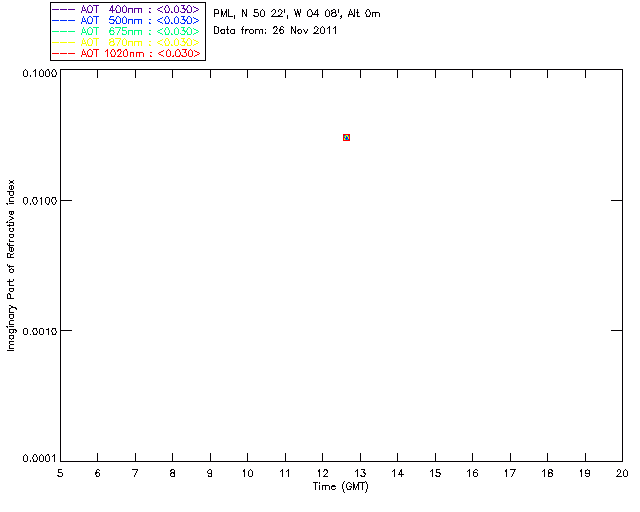640x512 pixels.
Task: Click the 0.1000 y-axis label
Action: click(40, 73)
